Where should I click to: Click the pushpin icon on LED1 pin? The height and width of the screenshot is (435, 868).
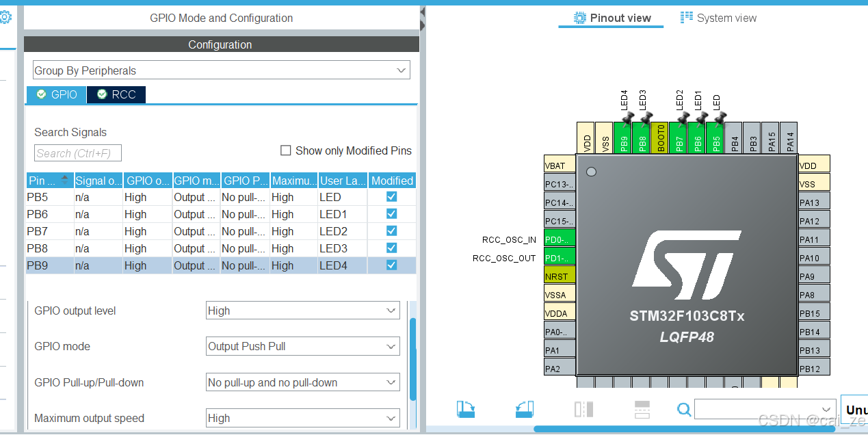(x=701, y=118)
